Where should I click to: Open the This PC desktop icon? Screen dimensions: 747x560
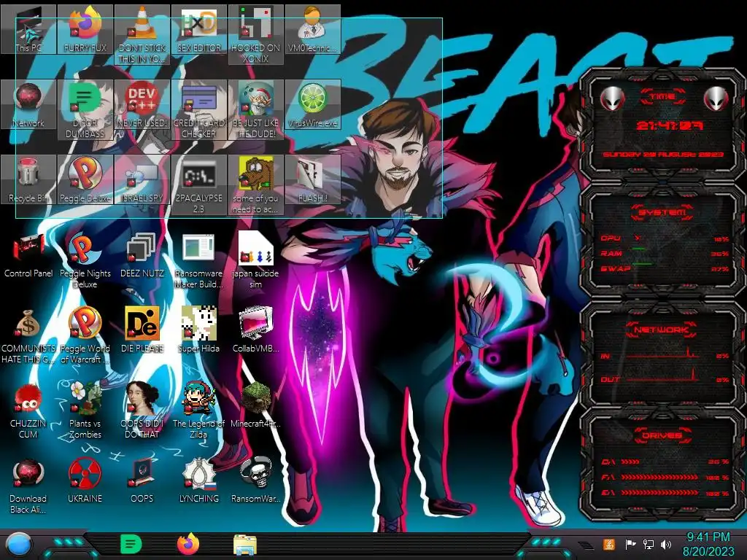[x=28, y=29]
